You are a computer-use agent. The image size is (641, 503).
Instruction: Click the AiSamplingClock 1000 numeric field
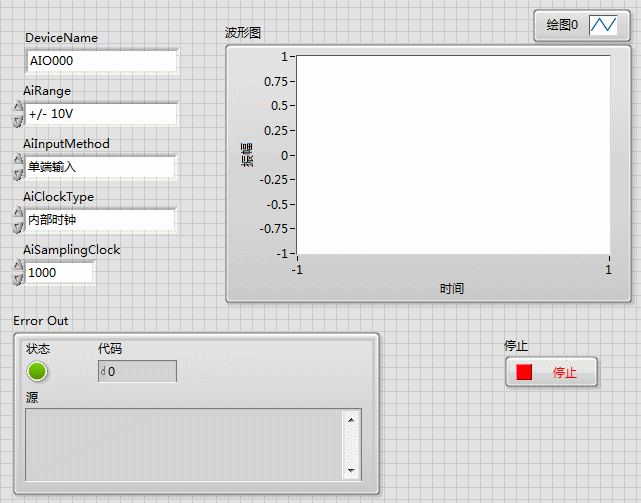(x=59, y=273)
